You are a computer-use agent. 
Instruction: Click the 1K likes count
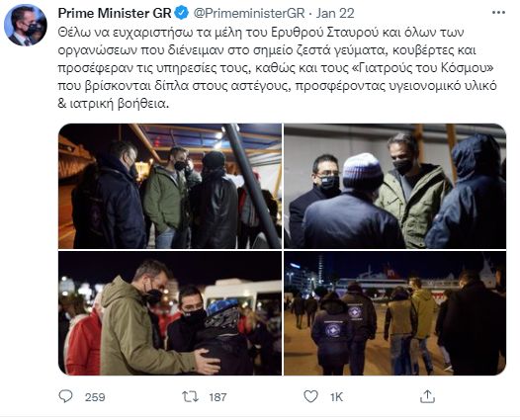click(x=336, y=397)
